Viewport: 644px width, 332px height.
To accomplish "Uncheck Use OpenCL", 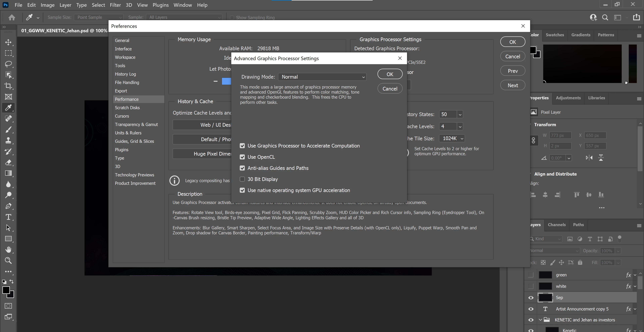I will (242, 157).
